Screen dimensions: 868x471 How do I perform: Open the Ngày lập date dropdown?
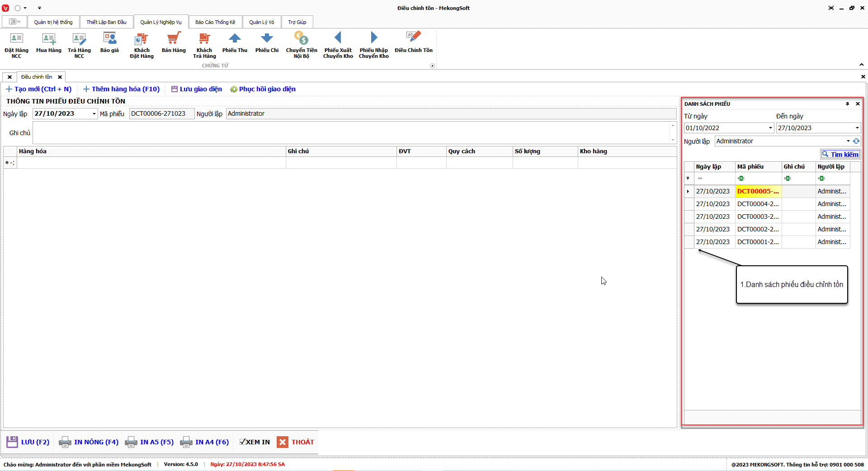click(94, 114)
